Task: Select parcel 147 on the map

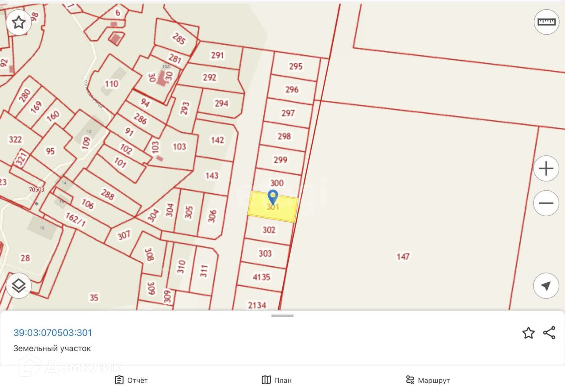Action: pyautogui.click(x=403, y=257)
